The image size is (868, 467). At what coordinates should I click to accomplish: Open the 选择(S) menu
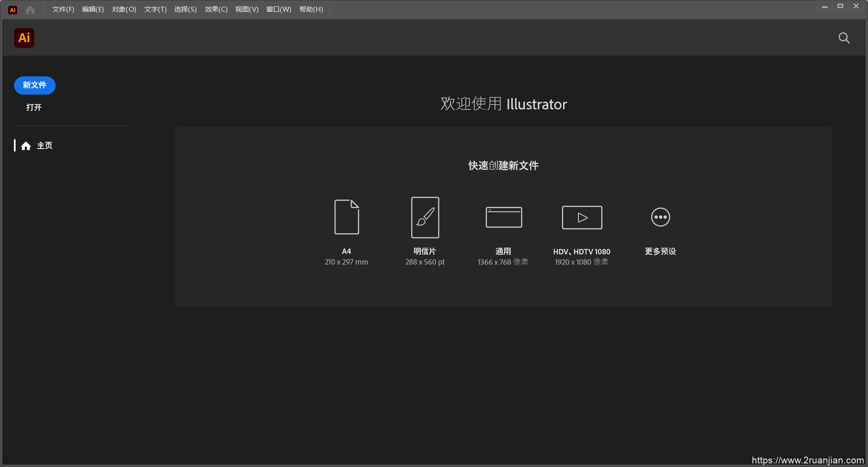click(x=185, y=9)
